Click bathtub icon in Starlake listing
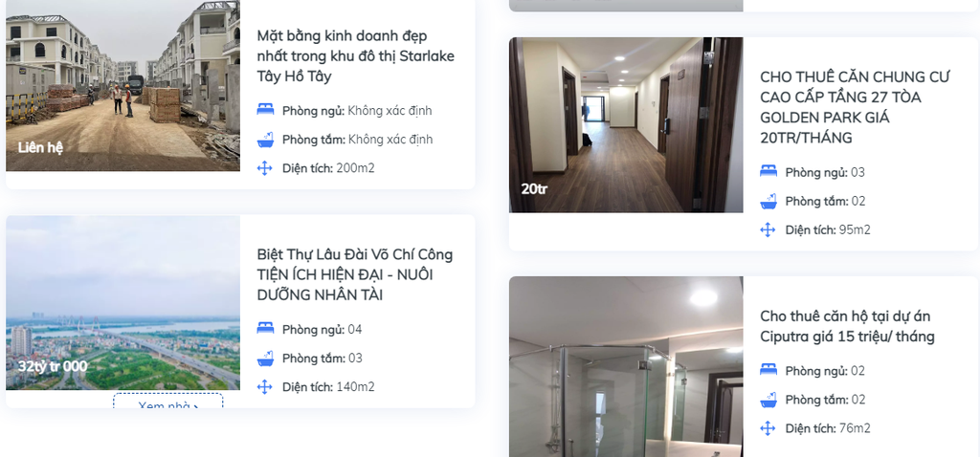 [265, 140]
